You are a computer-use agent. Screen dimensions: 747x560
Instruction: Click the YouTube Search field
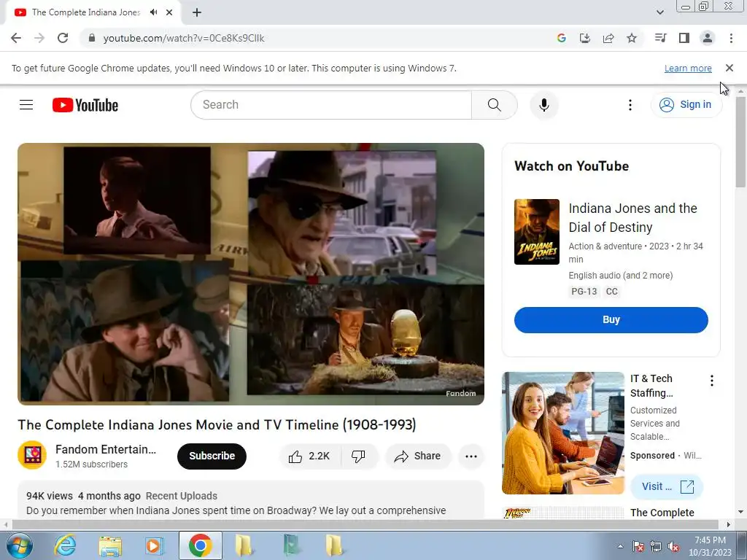pos(331,105)
